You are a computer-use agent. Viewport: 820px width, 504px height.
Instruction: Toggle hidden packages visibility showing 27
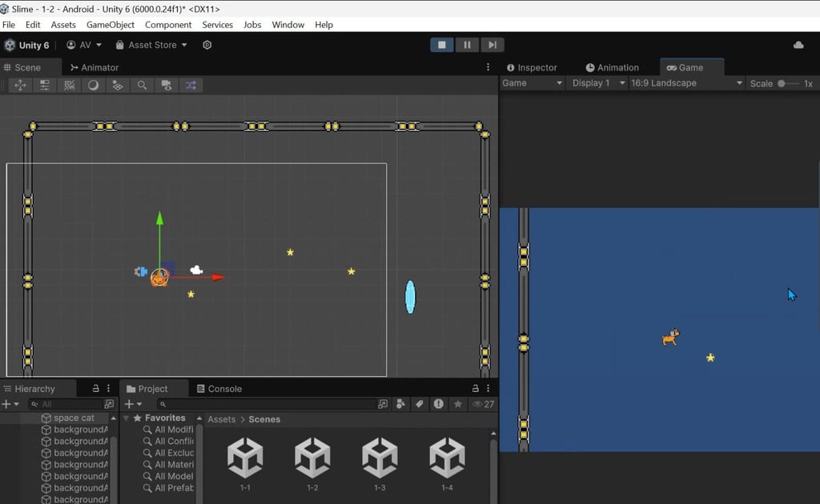[x=484, y=404]
